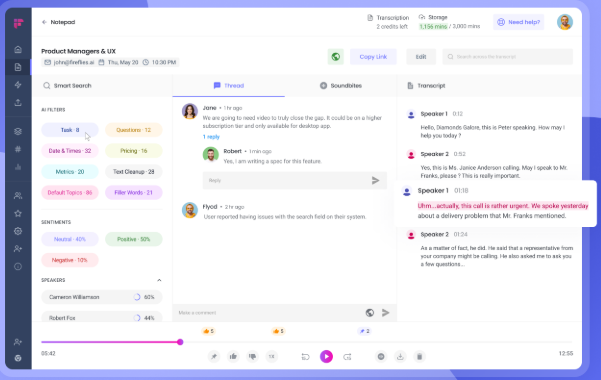
Task: Jump to Speaker 2 0:52 timestamp
Action: [459, 154]
